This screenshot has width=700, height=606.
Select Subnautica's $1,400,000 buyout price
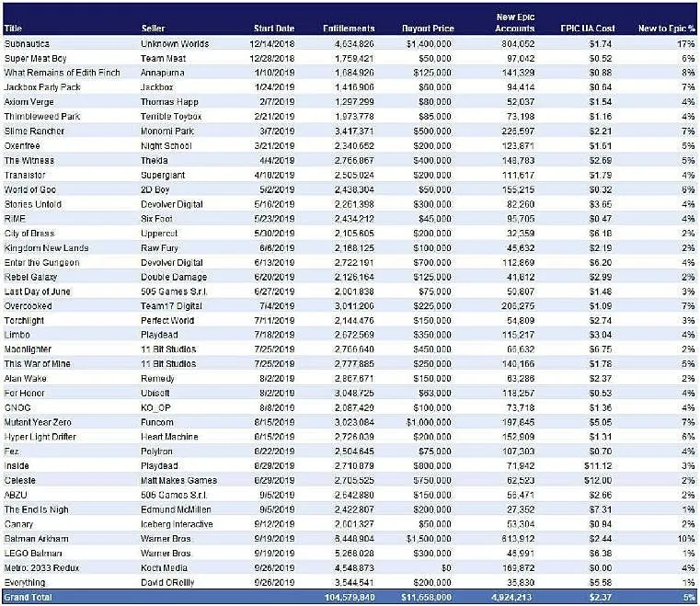[x=429, y=44]
